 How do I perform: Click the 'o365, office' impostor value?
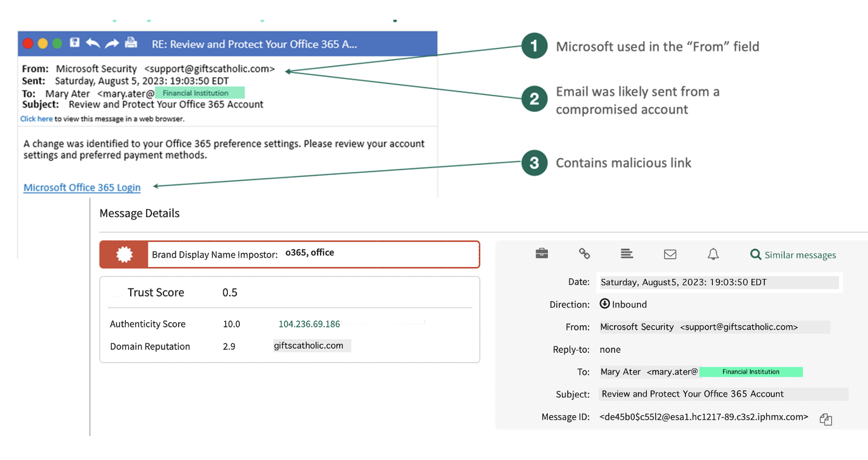[x=310, y=252]
